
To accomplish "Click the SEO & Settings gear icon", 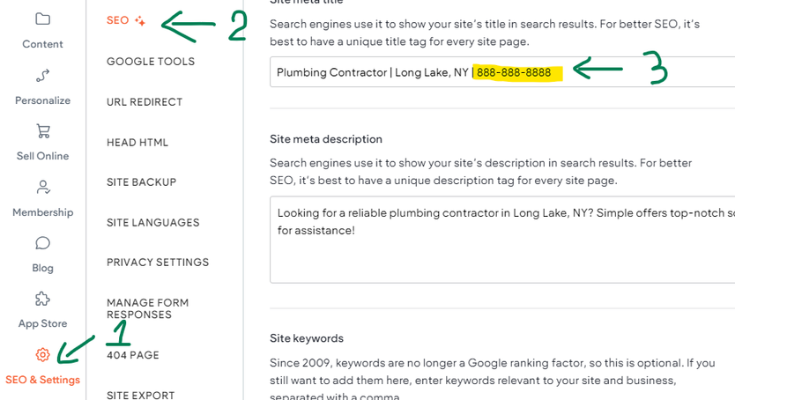I will point(42,355).
